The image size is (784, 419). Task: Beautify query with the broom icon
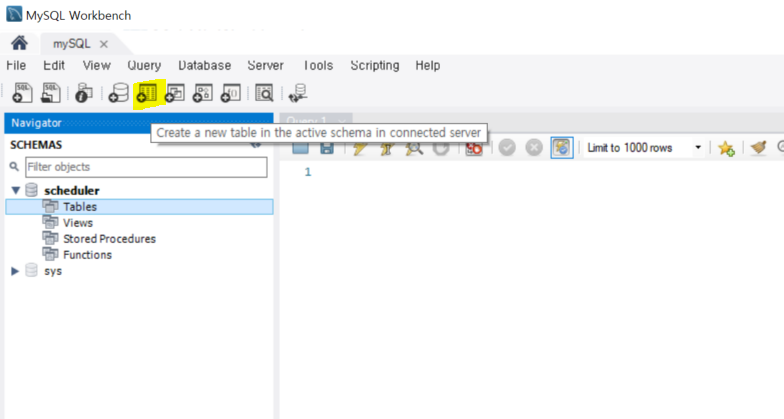coord(758,148)
